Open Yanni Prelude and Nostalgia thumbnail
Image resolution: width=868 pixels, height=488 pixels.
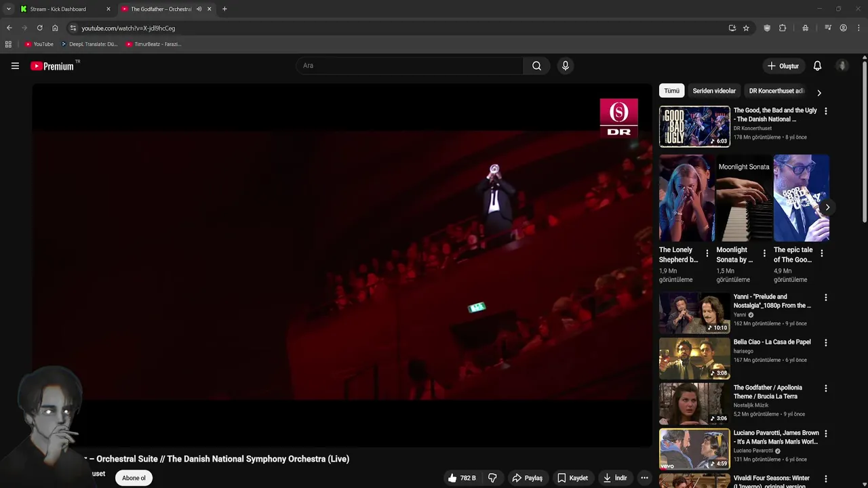(694, 313)
